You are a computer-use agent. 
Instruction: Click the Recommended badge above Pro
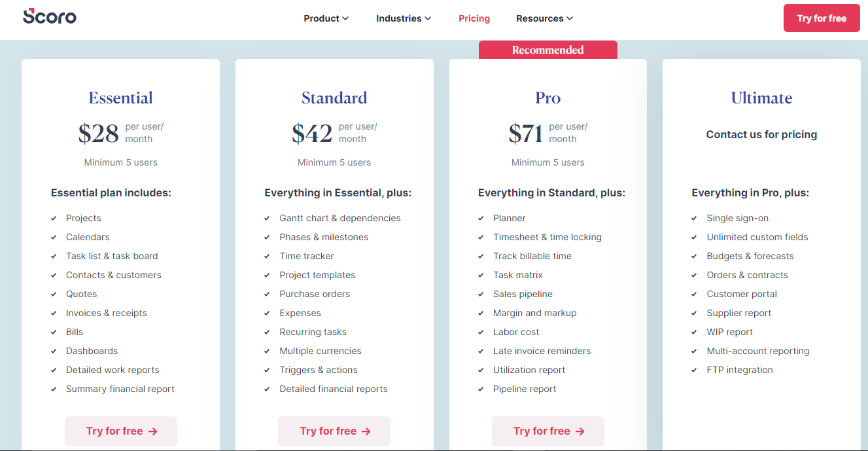coord(548,50)
